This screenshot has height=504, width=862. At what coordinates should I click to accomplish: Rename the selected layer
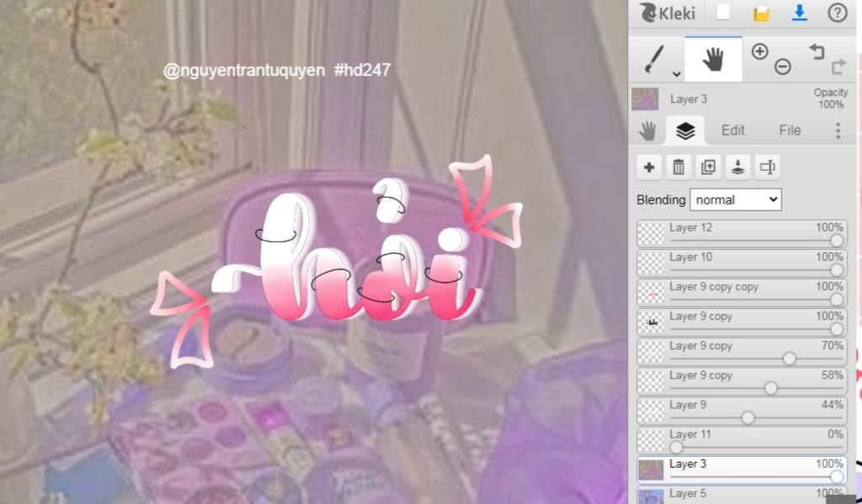tap(768, 167)
